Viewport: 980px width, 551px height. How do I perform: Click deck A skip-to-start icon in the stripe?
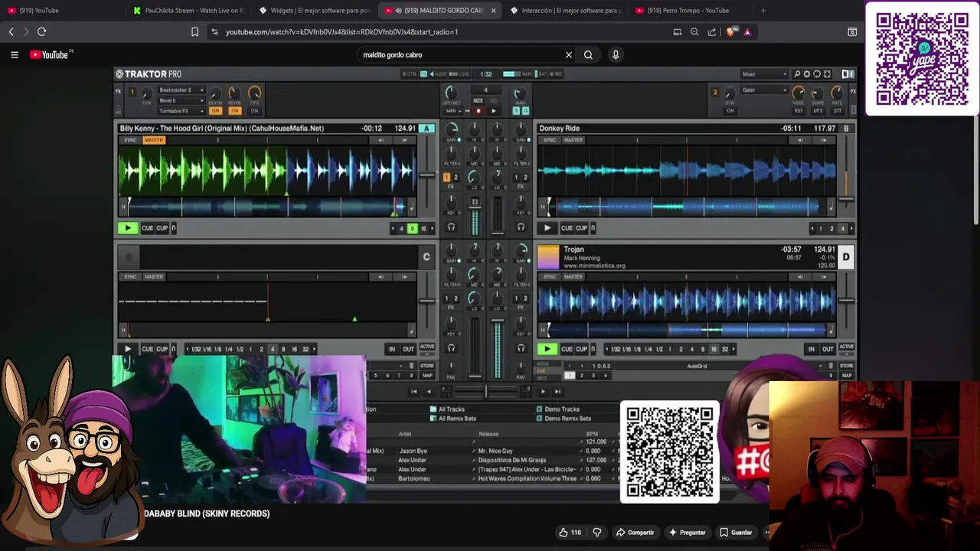[x=122, y=207]
